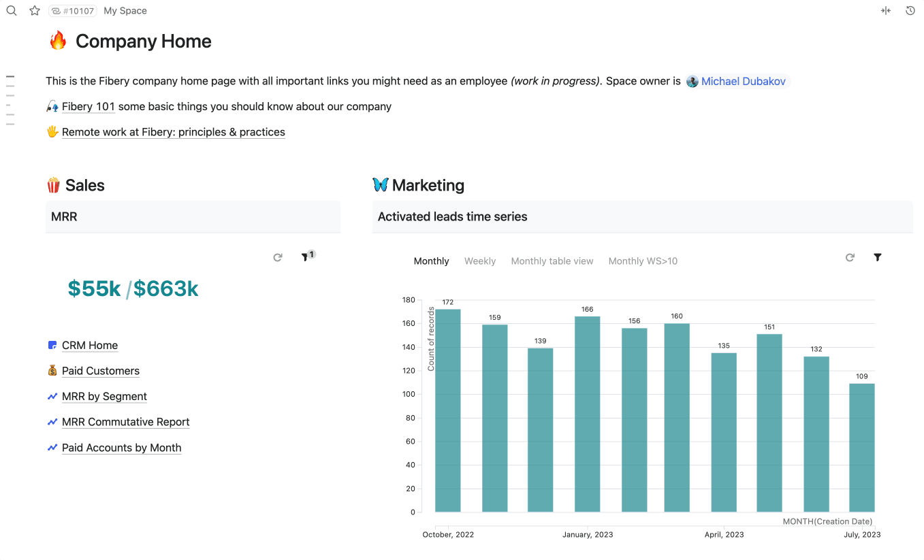Click the collapse panels icon top right
924x560 pixels.
click(886, 10)
